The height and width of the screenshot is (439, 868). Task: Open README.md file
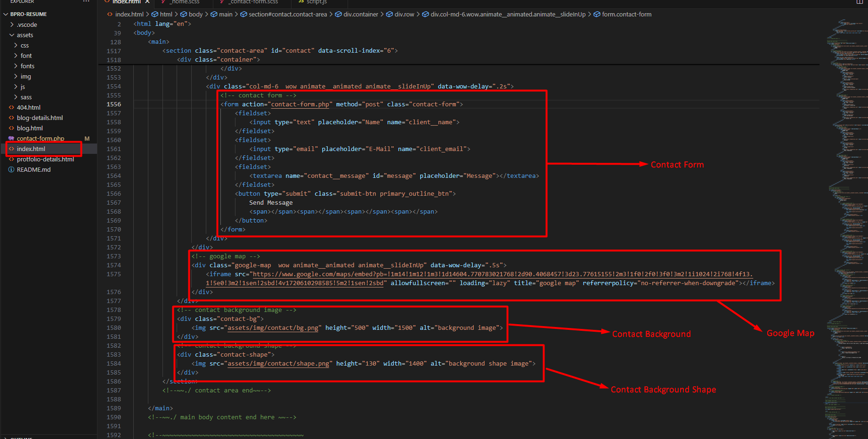pyautogui.click(x=33, y=169)
